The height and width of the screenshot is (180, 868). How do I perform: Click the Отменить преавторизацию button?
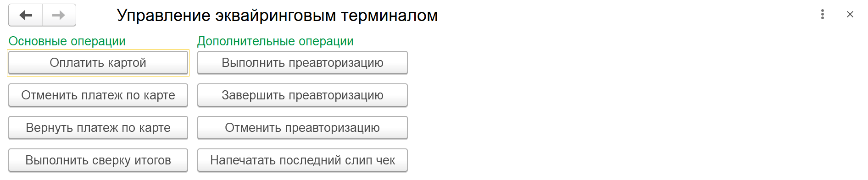click(302, 128)
